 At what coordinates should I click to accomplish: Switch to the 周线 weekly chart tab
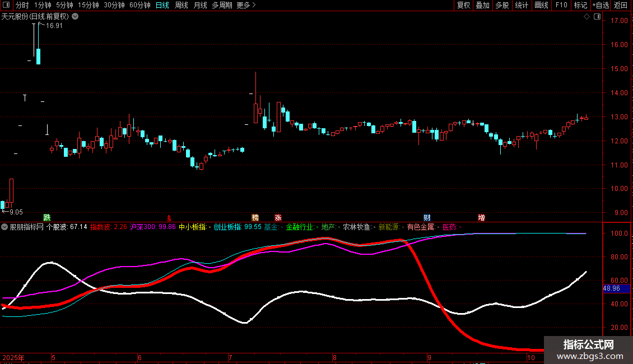pos(181,6)
